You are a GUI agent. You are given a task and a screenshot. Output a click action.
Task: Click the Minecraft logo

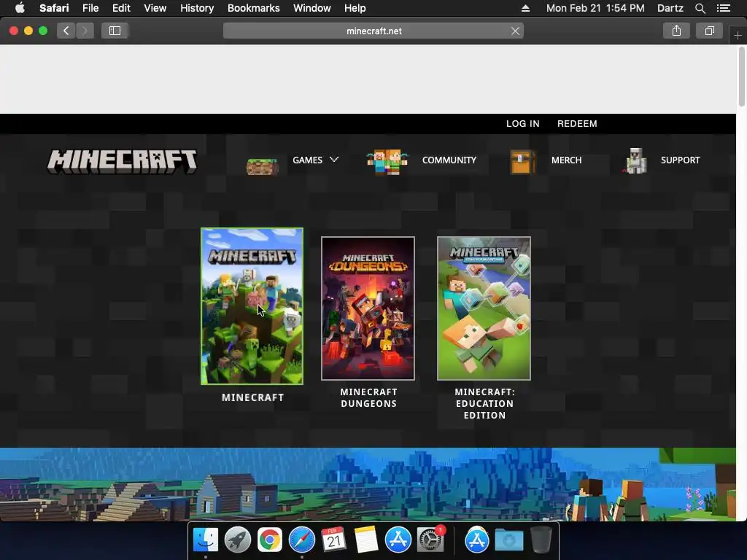click(x=122, y=161)
